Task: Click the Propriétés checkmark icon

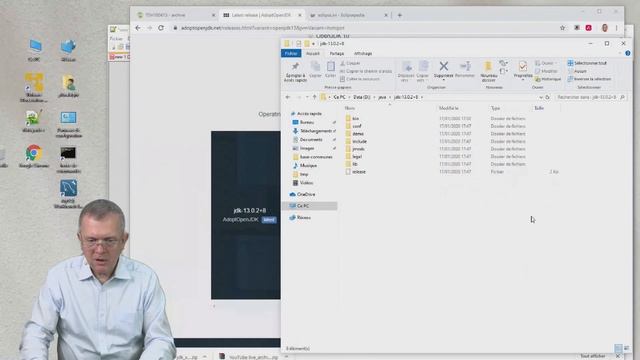Action: point(523,66)
